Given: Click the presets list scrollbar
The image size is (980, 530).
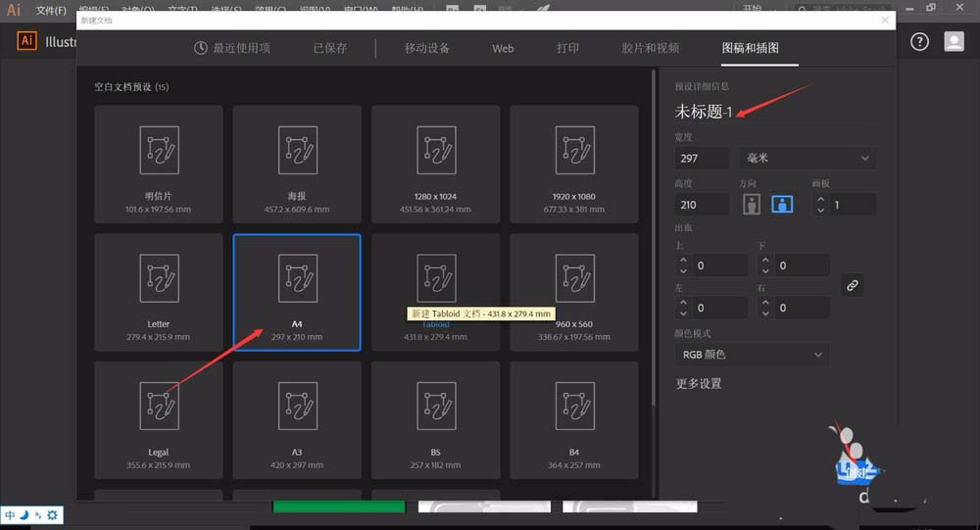Looking at the screenshot, I should (654, 237).
